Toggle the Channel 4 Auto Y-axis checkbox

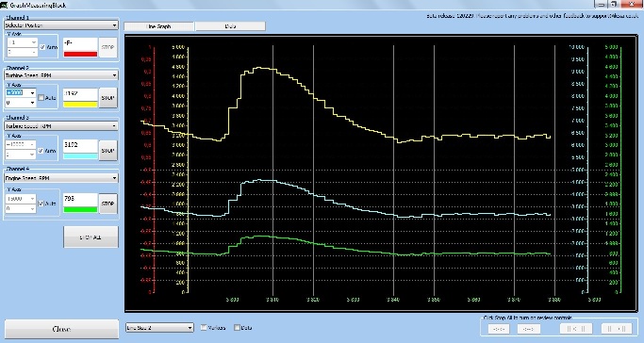pyautogui.click(x=41, y=204)
